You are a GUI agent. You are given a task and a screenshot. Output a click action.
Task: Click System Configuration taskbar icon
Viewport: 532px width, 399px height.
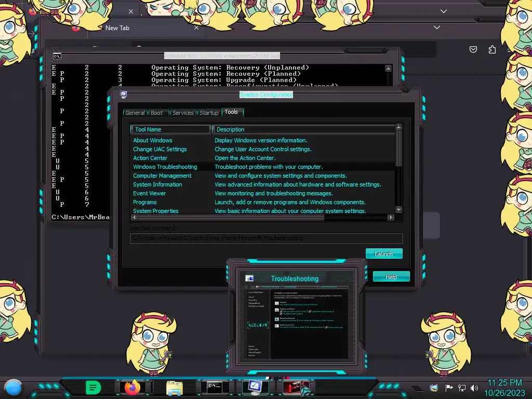[x=255, y=387]
